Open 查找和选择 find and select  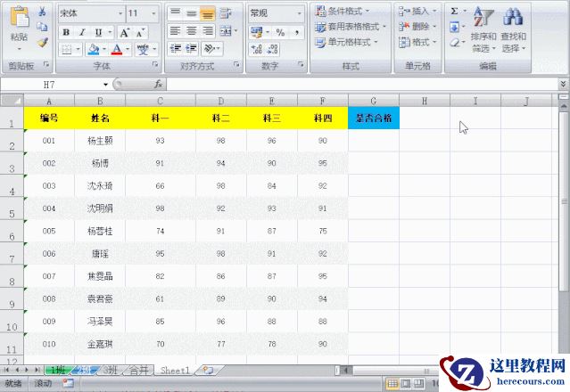tap(513, 29)
